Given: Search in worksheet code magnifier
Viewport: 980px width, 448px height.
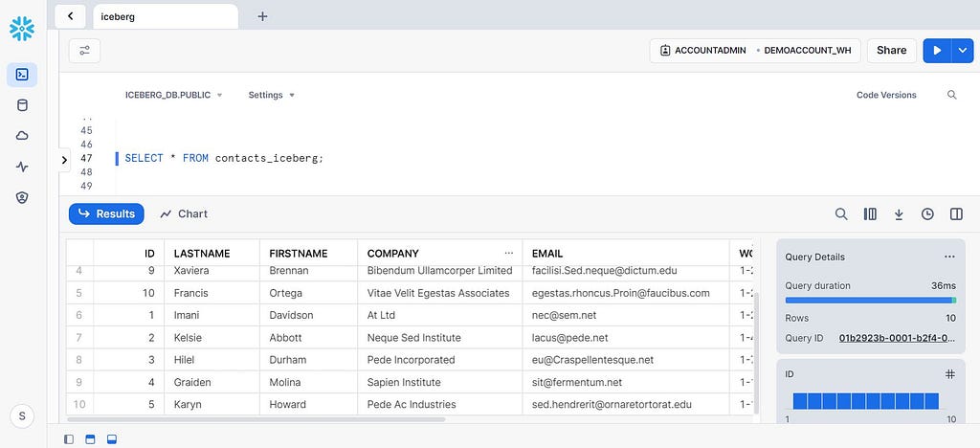Looking at the screenshot, I should [952, 95].
